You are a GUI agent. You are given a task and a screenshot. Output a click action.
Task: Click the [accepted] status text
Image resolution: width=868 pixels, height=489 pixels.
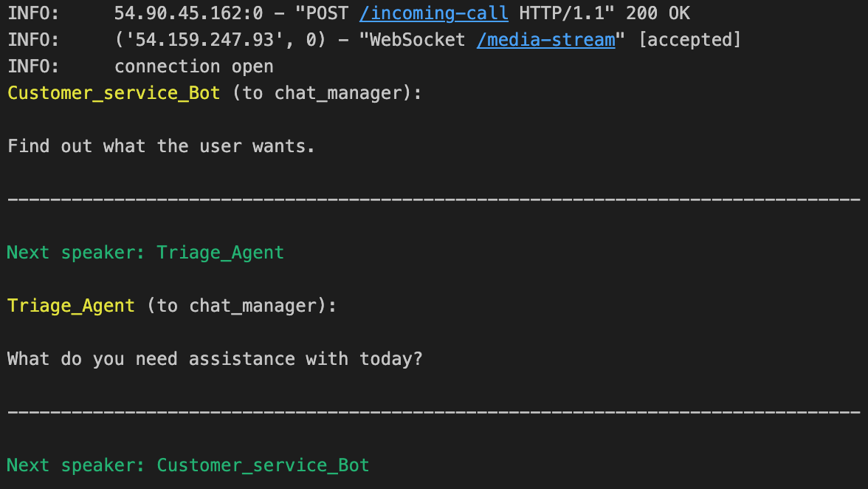689,39
